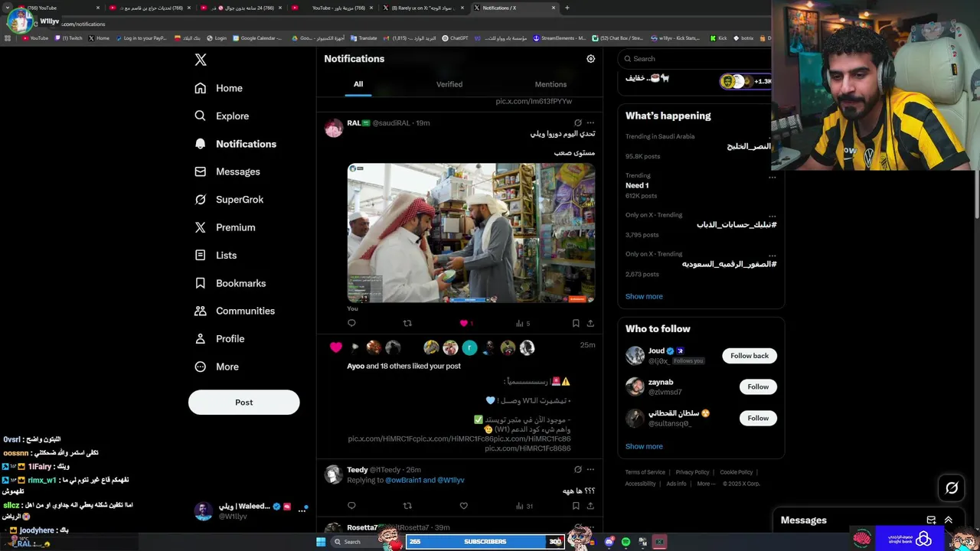The image size is (980, 551).
Task: Open a new browser tab
Action: [x=567, y=8]
